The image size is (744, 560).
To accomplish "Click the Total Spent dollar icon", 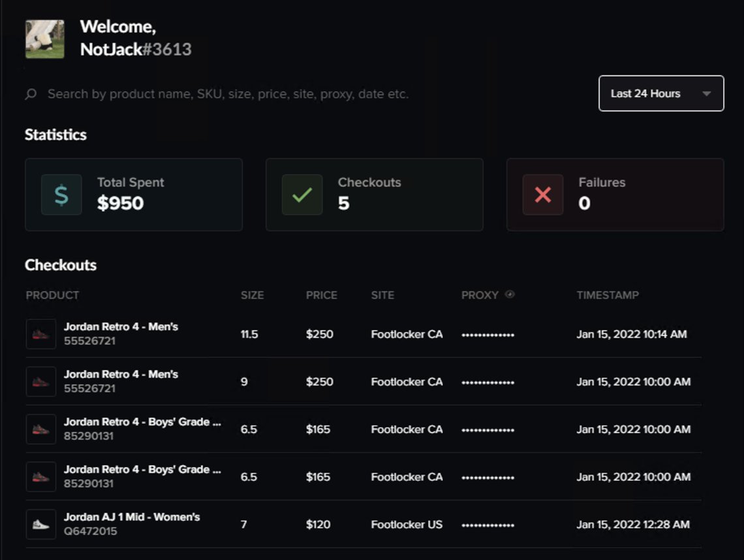I will point(61,194).
